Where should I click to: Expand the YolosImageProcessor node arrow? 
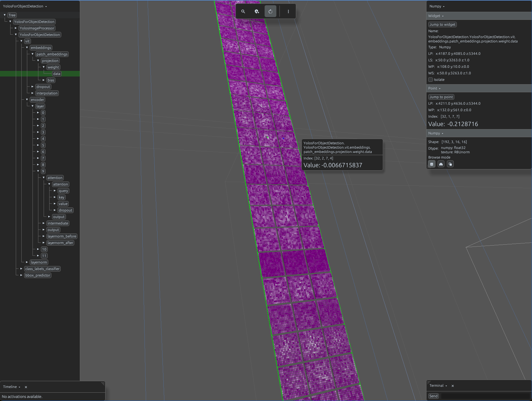(16, 28)
